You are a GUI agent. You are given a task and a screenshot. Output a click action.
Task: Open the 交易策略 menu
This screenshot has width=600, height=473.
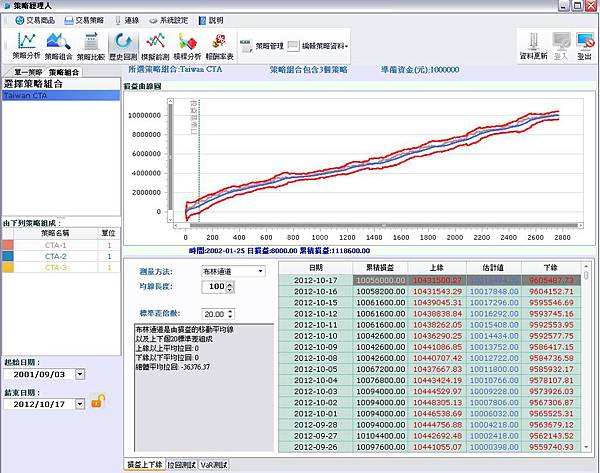tap(84, 20)
